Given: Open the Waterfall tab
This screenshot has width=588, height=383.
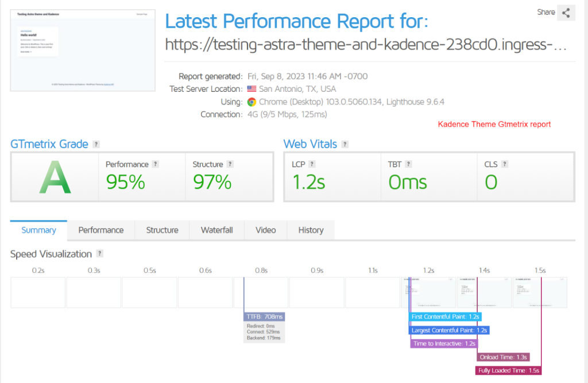Looking at the screenshot, I should click(216, 230).
